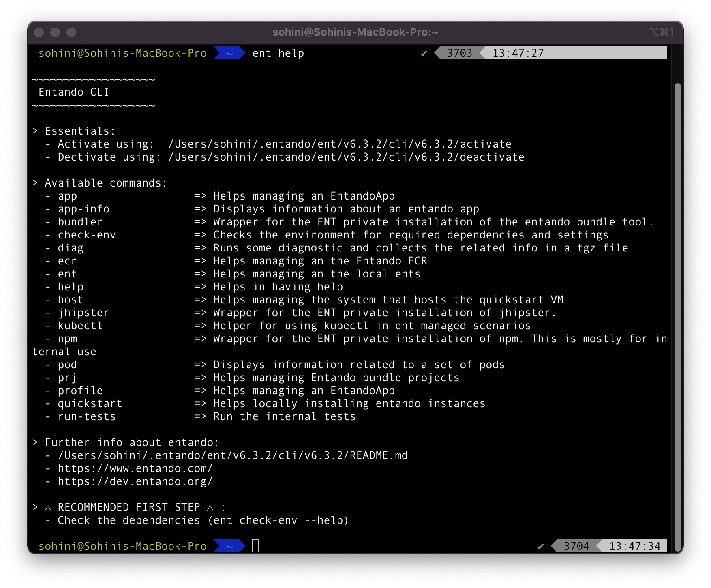Click the ⌥⌘1 shortcut indicator in the title bar

click(662, 32)
